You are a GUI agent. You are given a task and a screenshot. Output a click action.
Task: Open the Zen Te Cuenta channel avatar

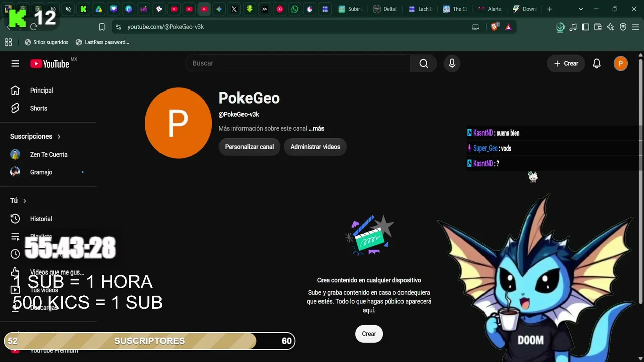click(x=15, y=154)
